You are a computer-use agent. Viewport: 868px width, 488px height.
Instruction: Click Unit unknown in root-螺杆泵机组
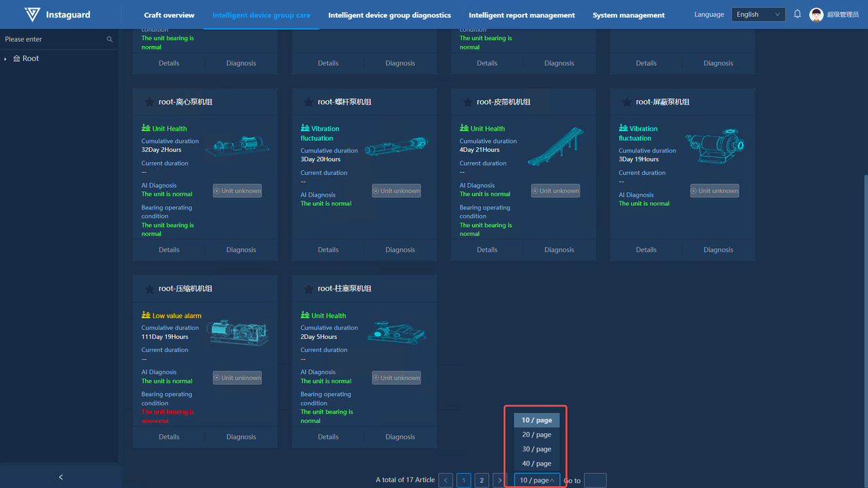click(396, 191)
